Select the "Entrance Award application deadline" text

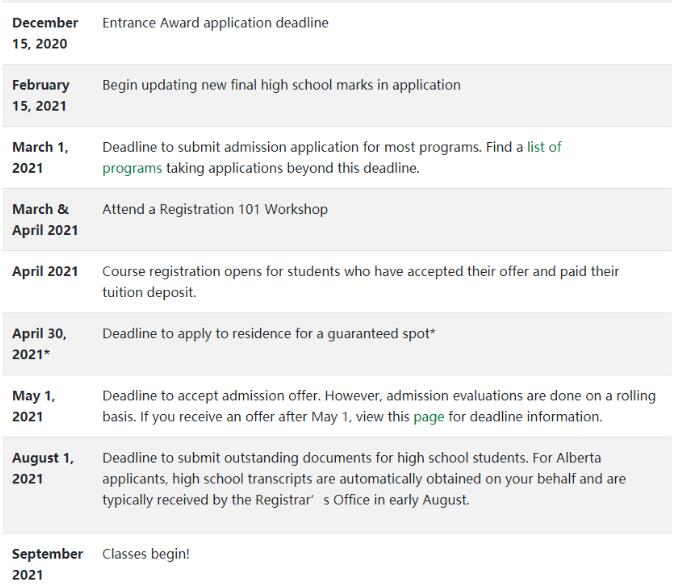click(x=215, y=23)
